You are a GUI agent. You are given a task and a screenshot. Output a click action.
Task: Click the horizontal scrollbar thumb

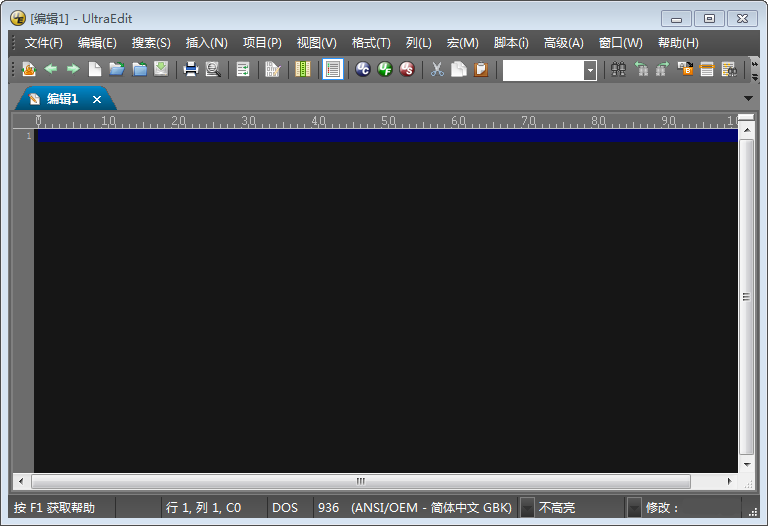click(x=361, y=481)
